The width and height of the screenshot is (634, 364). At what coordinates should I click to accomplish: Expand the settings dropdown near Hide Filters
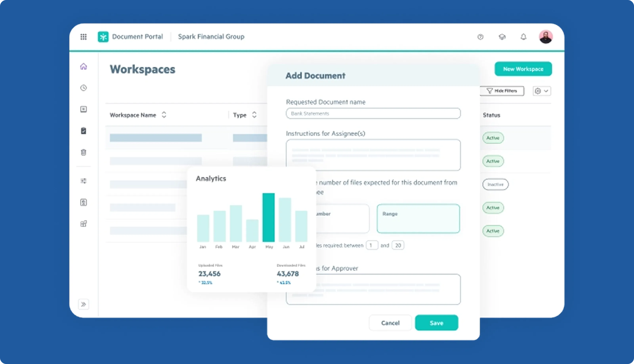[x=541, y=91]
